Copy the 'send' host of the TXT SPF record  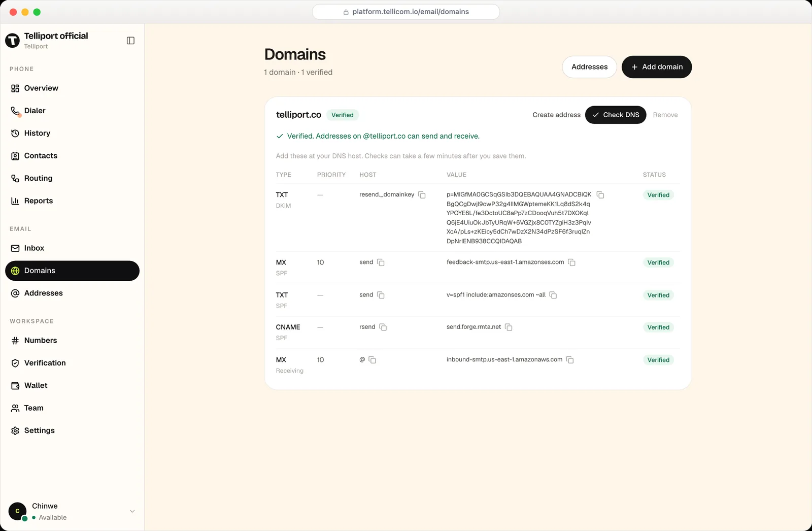point(381,295)
